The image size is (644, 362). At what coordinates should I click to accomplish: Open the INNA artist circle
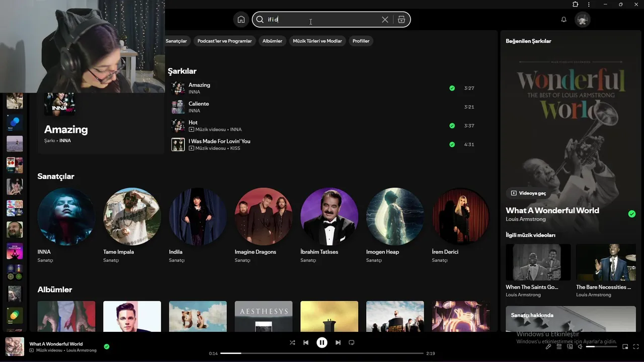(x=66, y=217)
